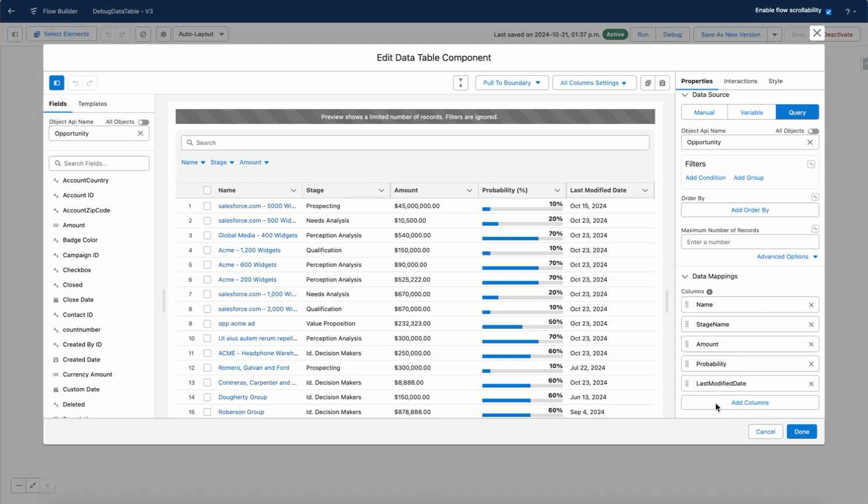Click the undo arrow in component editor
The width and height of the screenshot is (868, 504).
point(75,83)
